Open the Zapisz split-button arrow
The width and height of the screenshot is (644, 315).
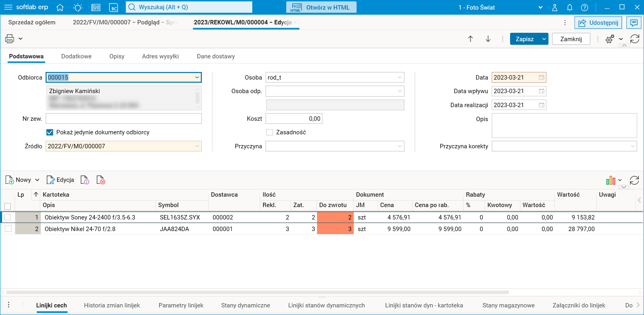[544, 39]
